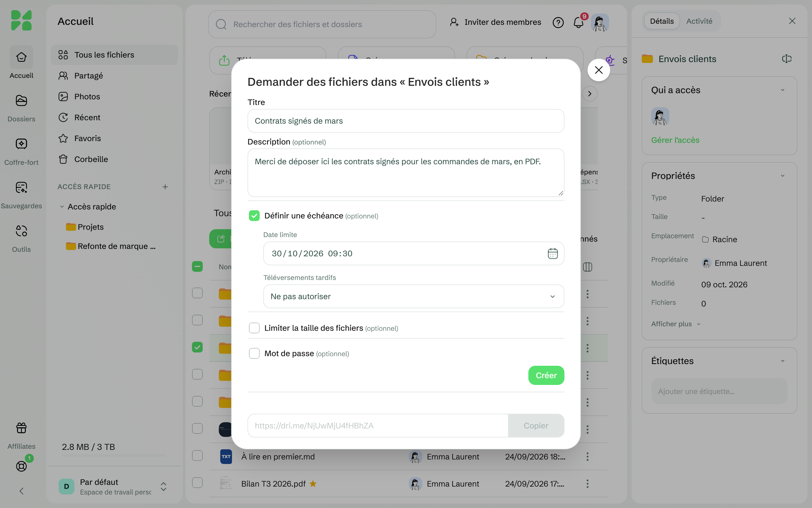Open the Téléversements tardifs dropdown
This screenshot has height=508, width=812.
(413, 296)
